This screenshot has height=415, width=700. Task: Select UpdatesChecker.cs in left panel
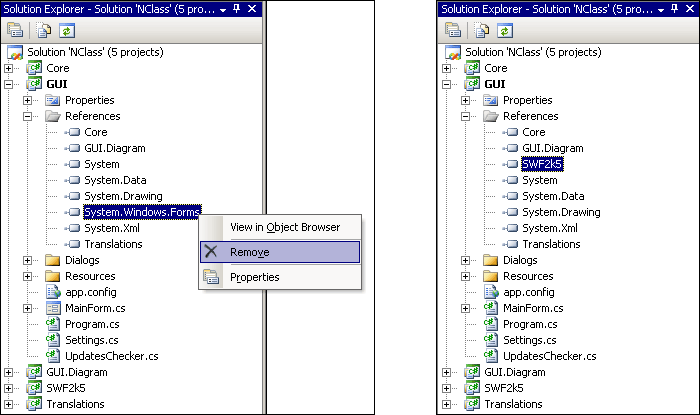point(112,356)
